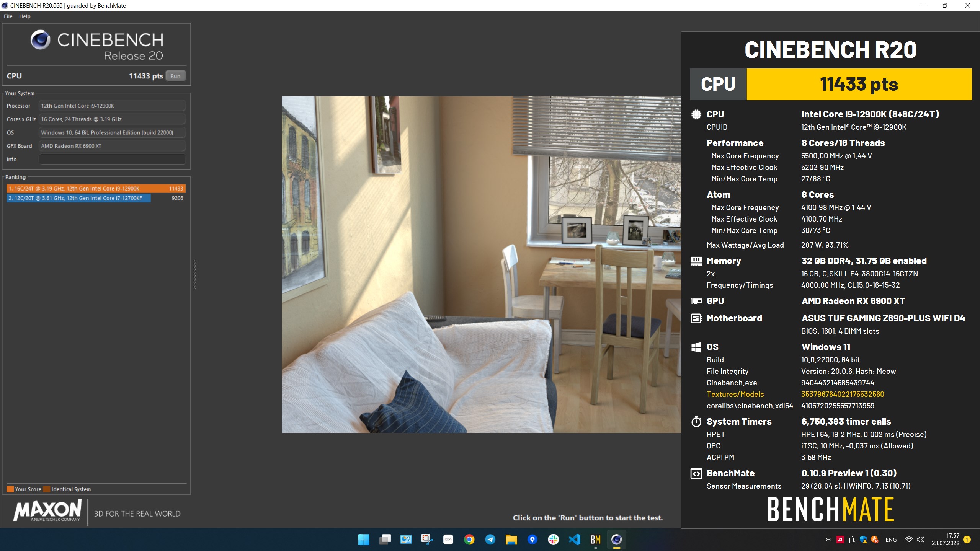
Task: Click the Info input field
Action: (x=112, y=159)
